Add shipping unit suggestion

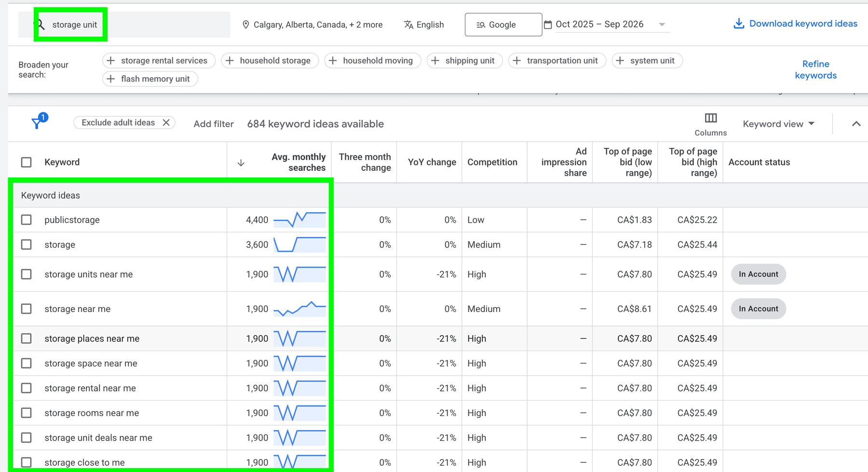point(465,61)
